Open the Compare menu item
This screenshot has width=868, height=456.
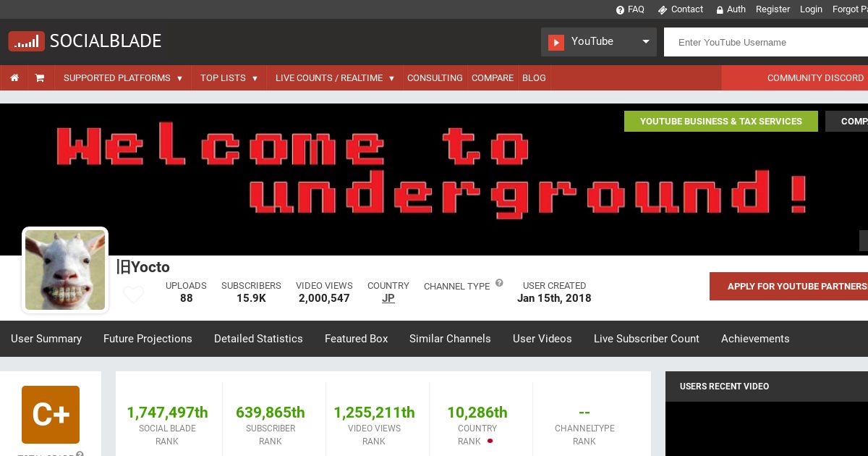pos(493,77)
